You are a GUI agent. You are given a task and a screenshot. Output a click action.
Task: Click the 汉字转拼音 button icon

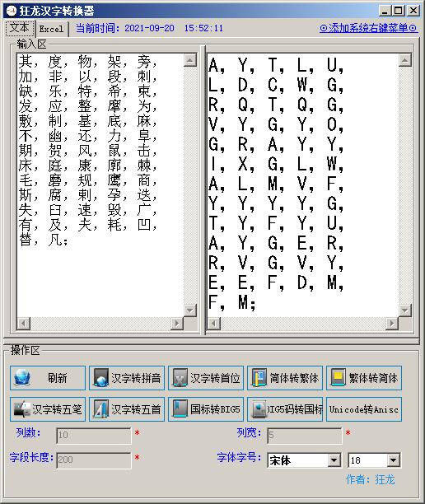[100, 378]
